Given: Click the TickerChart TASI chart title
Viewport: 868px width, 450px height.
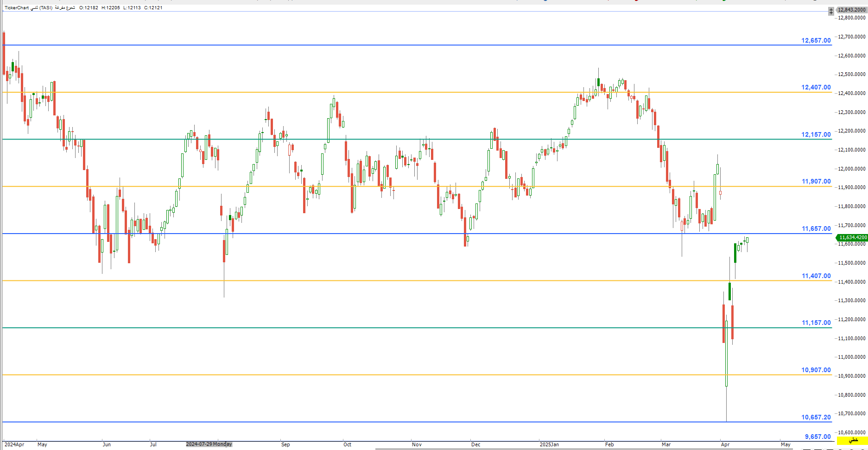Looking at the screenshot, I should pos(39,8).
